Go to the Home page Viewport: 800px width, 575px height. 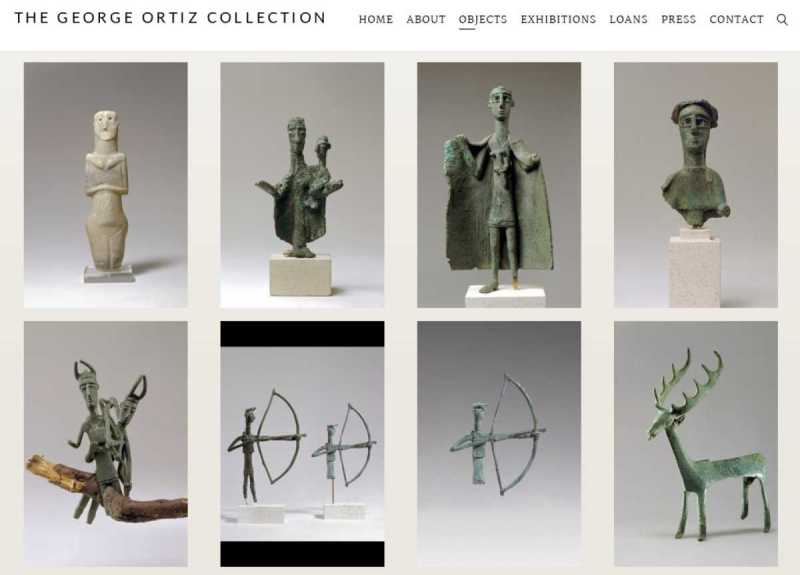point(376,19)
